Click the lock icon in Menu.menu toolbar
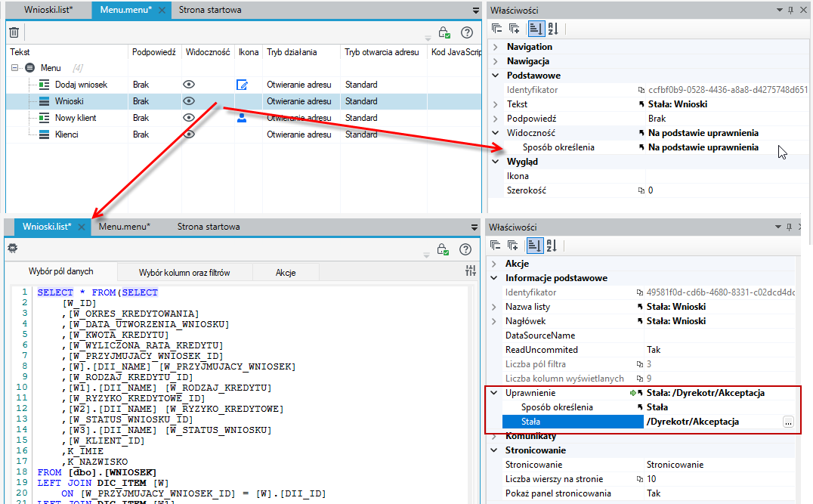This screenshot has height=504, width=813. pos(444,32)
